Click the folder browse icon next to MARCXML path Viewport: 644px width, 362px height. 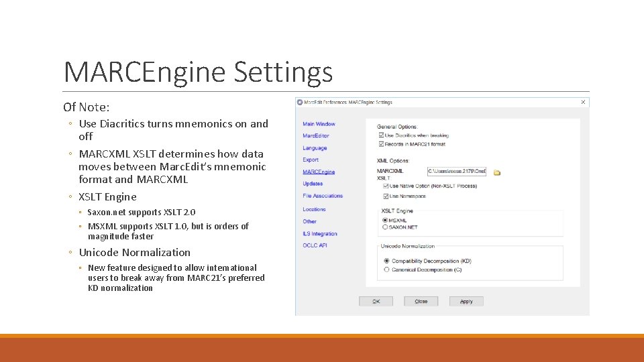[x=497, y=173]
